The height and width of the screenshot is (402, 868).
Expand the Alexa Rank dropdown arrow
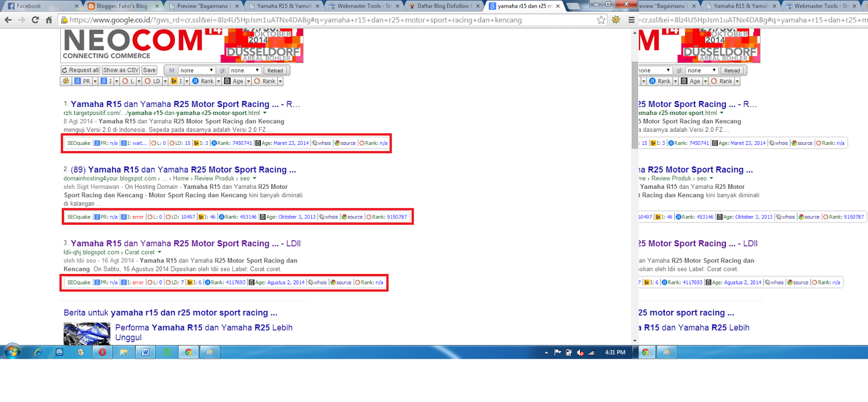click(x=219, y=81)
